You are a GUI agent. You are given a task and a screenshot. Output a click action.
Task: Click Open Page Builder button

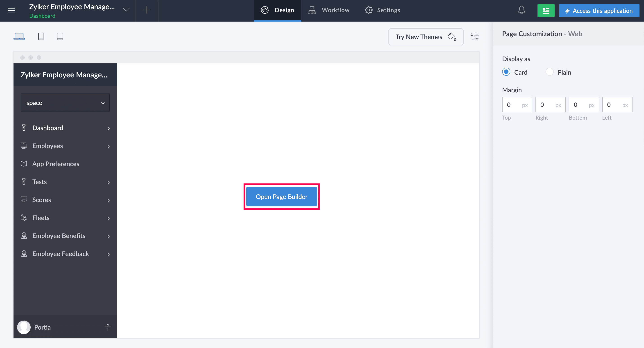coord(281,197)
